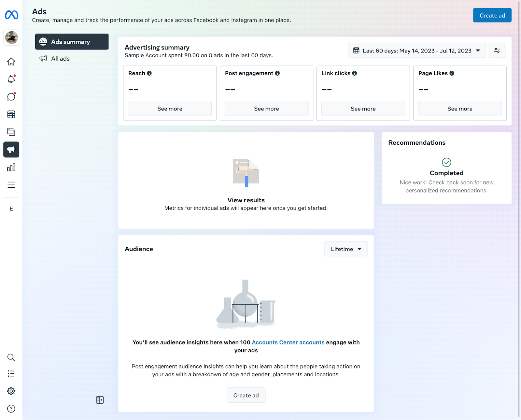Open the Planner calendar grid icon

[x=11, y=114]
